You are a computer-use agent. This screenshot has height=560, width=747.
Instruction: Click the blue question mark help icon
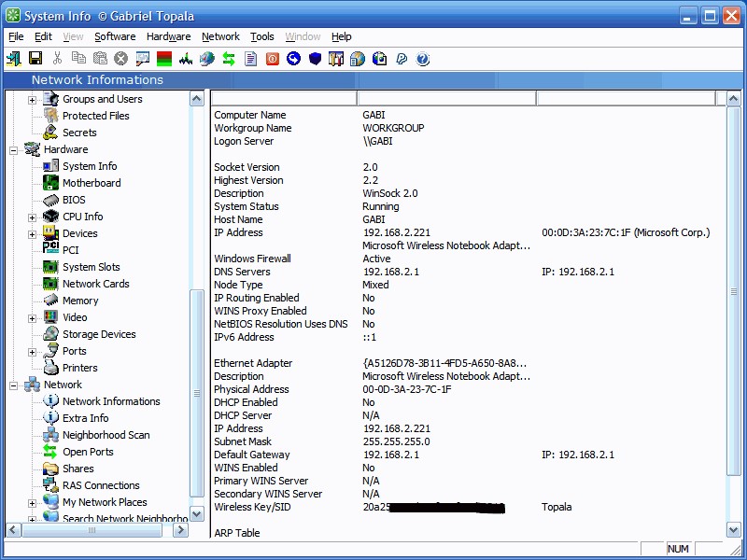pyautogui.click(x=423, y=59)
